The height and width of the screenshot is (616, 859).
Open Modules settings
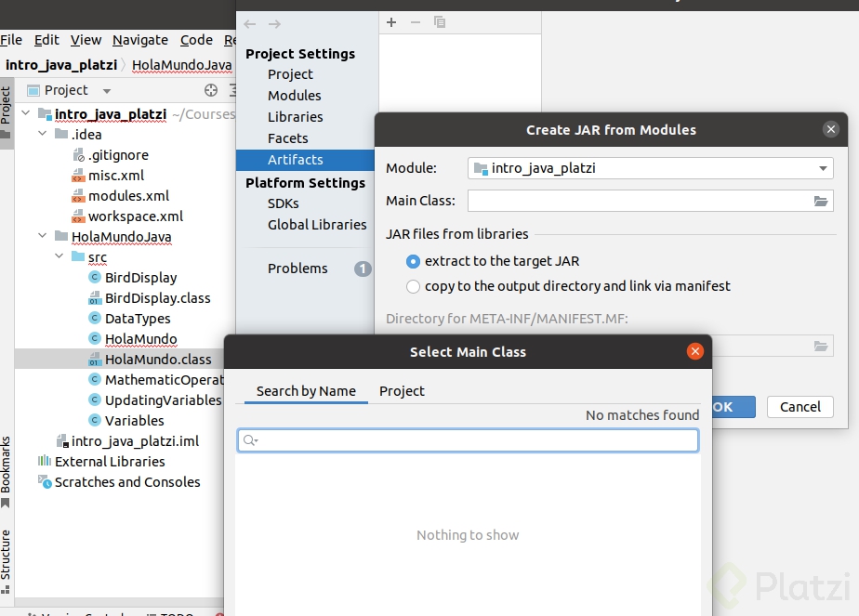[x=294, y=96]
